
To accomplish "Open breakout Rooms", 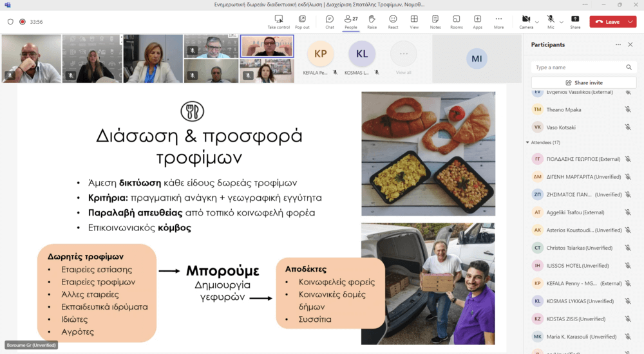I will 457,22.
